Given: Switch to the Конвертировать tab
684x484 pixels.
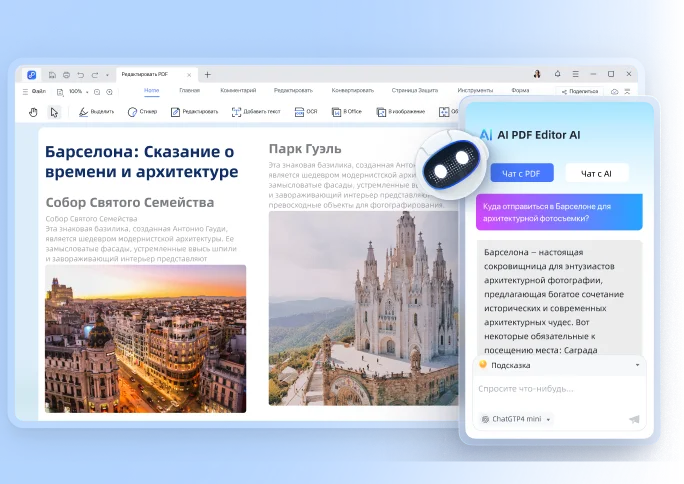Looking at the screenshot, I should click(x=352, y=90).
